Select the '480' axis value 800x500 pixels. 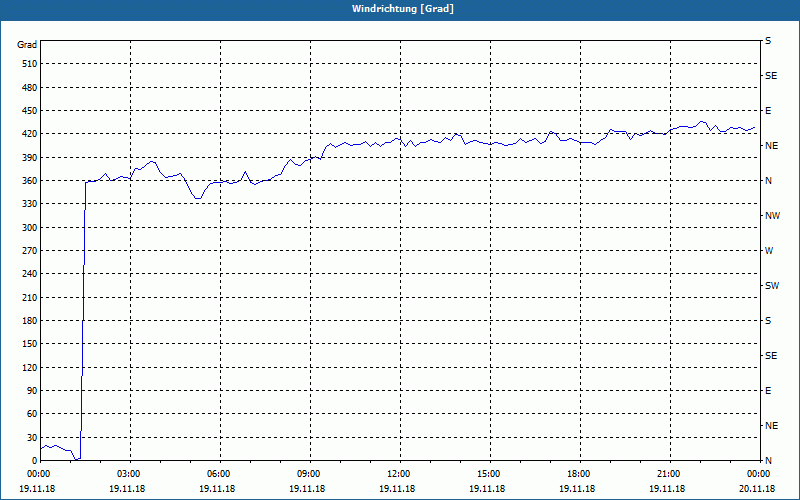[x=30, y=87]
